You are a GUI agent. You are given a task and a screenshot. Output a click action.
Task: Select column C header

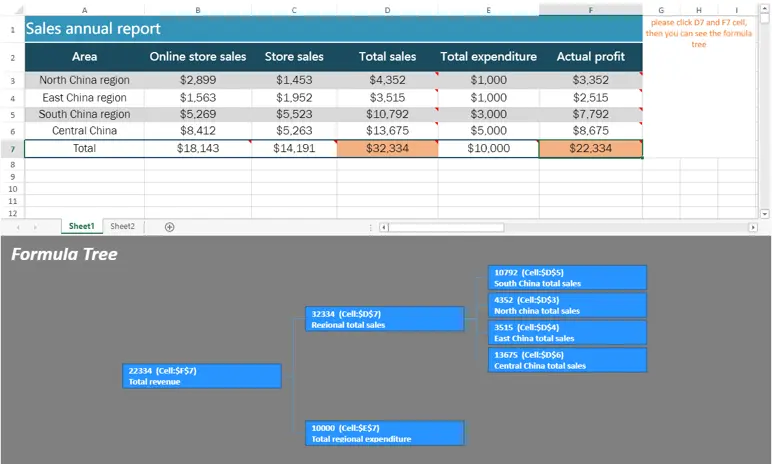[x=294, y=10]
